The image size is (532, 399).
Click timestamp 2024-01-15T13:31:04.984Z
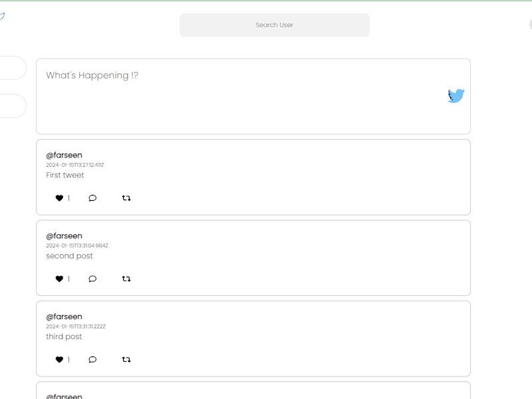coord(77,245)
